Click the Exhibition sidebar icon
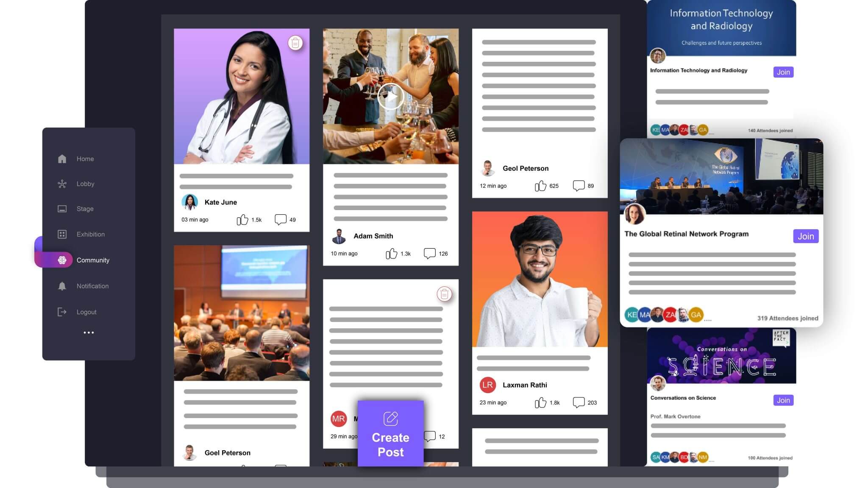 pos(61,233)
